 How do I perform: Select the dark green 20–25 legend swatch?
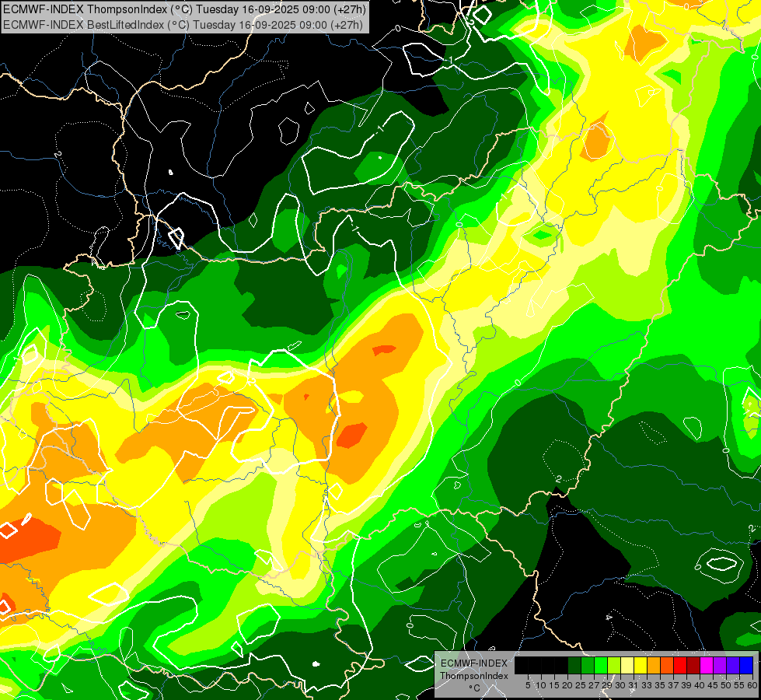click(574, 665)
